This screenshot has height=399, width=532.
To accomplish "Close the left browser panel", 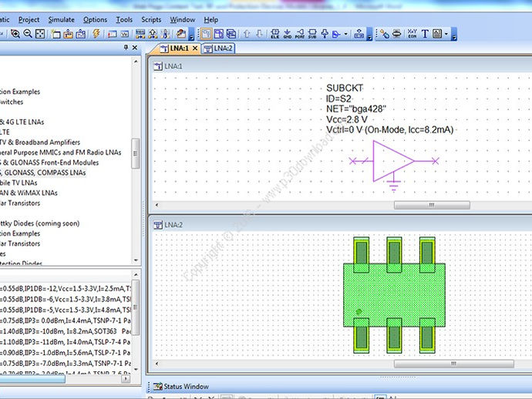I will pyautogui.click(x=135, y=48).
